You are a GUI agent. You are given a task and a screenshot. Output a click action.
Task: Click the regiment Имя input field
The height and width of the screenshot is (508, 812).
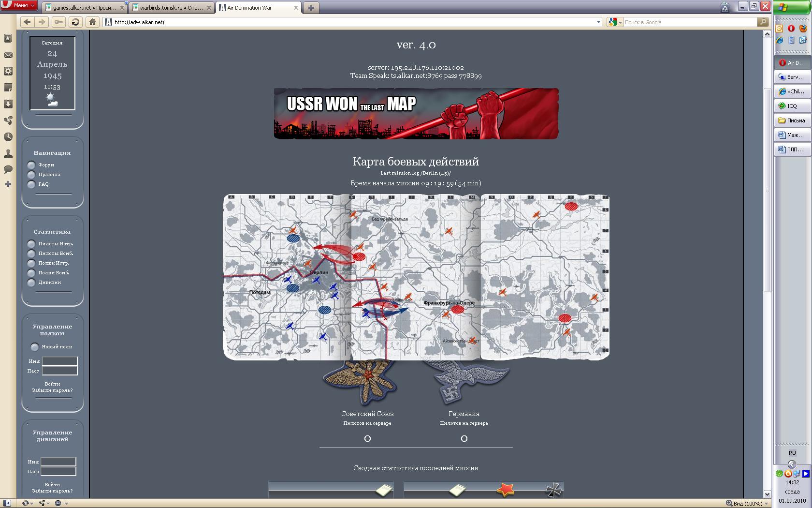59,361
